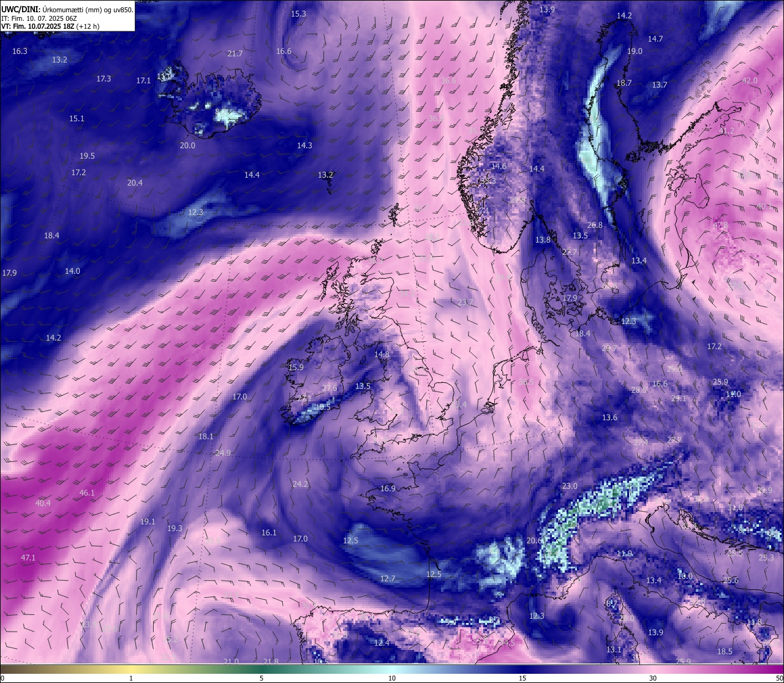Click the 14.3 value label
Viewport: 784px width, 683px height.
coord(304,146)
